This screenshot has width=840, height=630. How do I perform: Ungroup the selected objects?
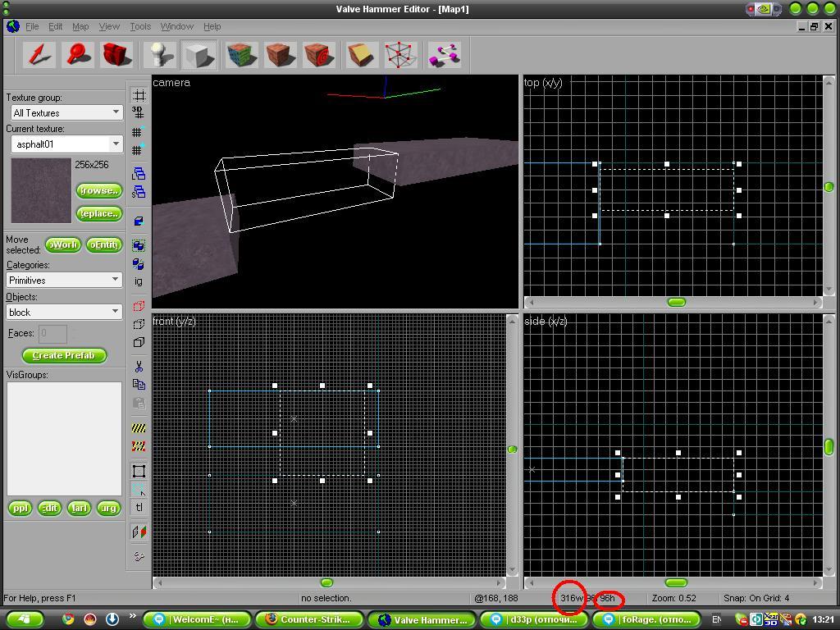pos(139,263)
